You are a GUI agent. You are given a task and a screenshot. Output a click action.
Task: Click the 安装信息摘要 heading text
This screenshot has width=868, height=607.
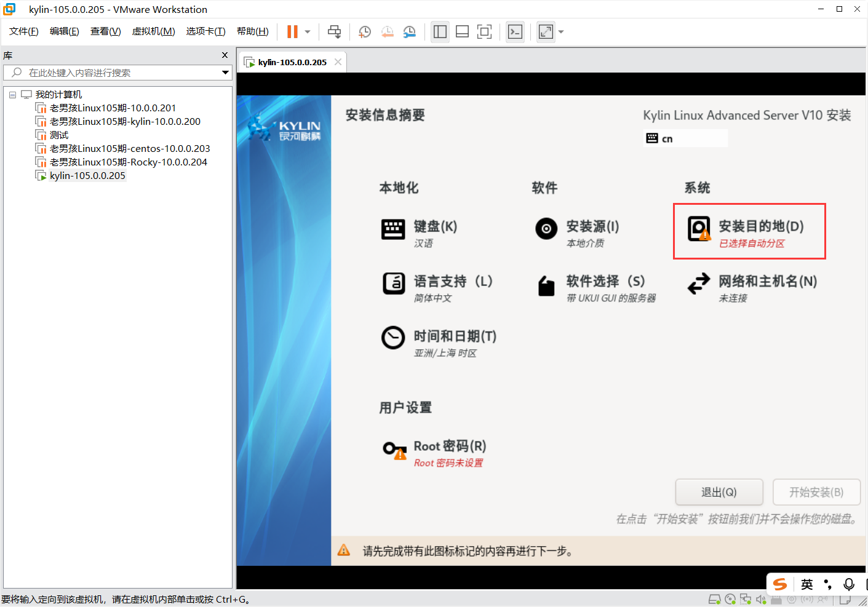385,115
